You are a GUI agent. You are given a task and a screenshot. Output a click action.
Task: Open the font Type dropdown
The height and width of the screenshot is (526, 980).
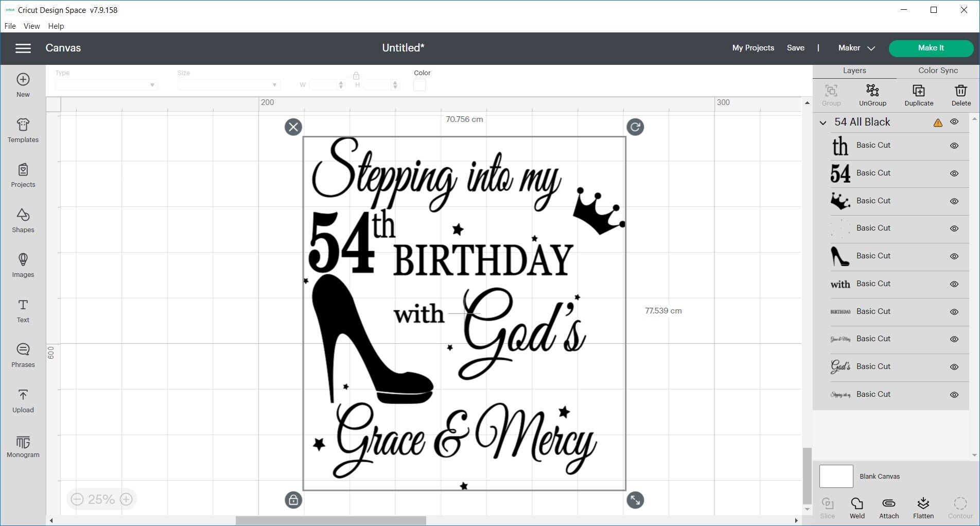point(106,84)
